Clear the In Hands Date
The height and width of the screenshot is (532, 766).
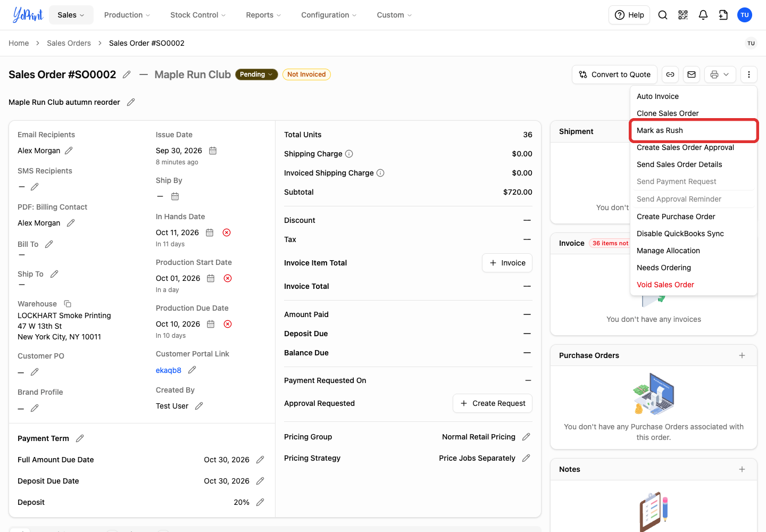(x=227, y=232)
